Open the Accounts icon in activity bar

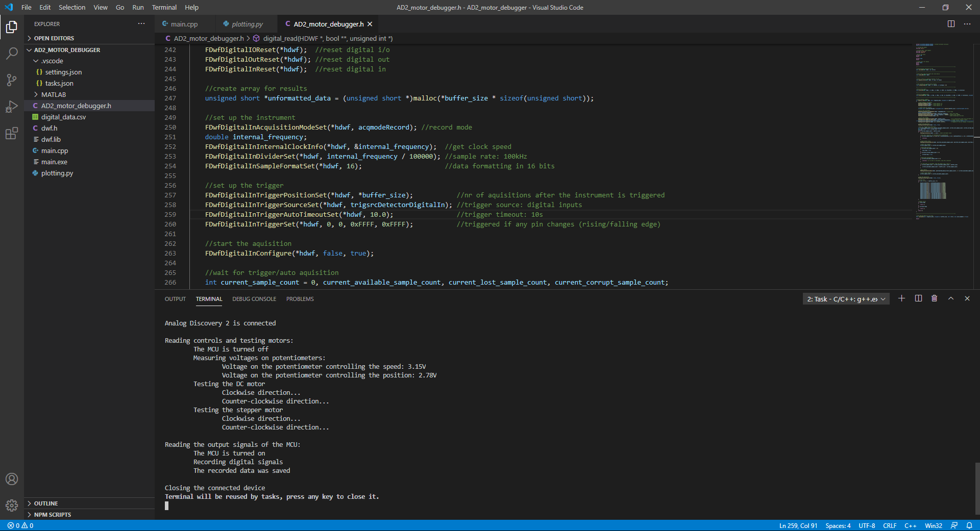(12, 479)
